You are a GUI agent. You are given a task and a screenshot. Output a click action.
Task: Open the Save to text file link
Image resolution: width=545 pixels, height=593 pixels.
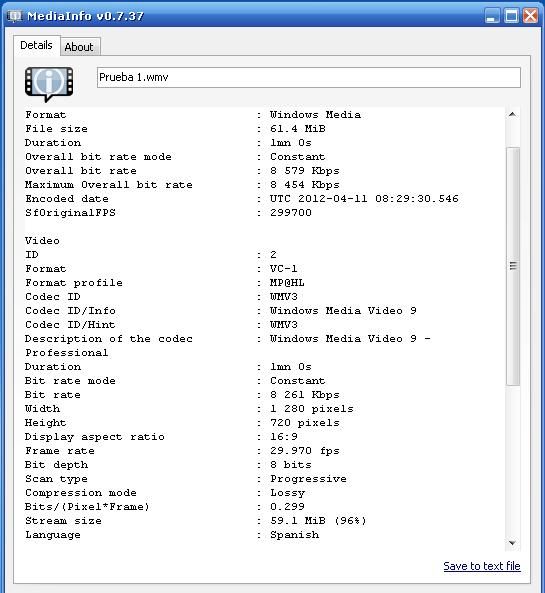(x=482, y=566)
